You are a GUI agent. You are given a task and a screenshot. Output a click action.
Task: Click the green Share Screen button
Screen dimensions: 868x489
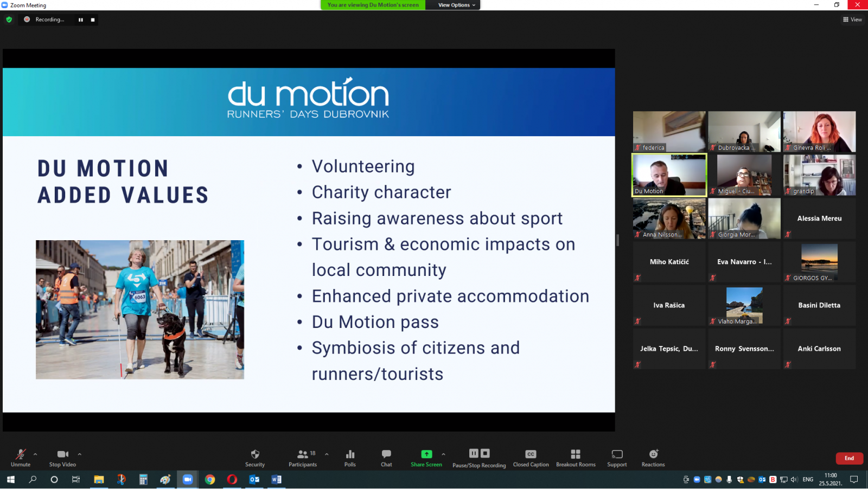pyautogui.click(x=426, y=458)
